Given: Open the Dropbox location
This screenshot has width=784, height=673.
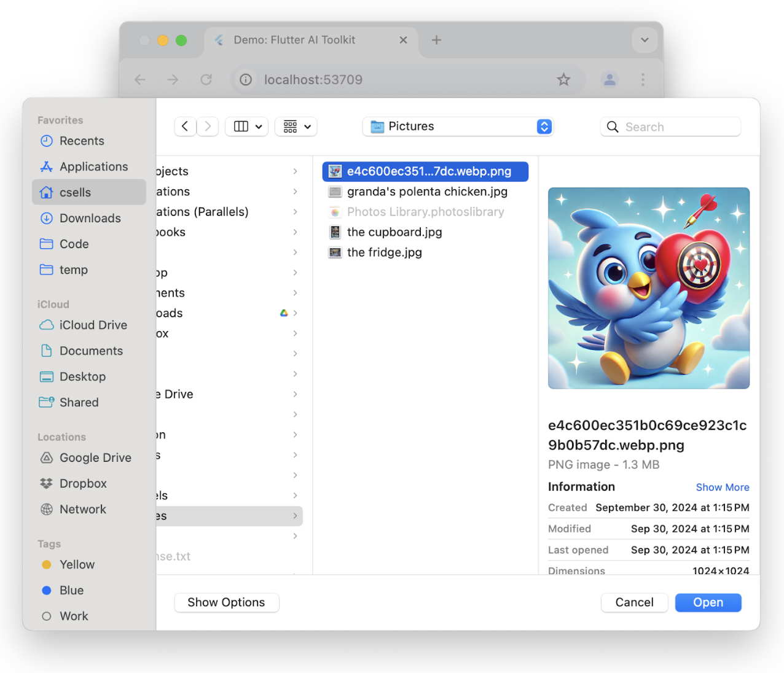Looking at the screenshot, I should [83, 484].
